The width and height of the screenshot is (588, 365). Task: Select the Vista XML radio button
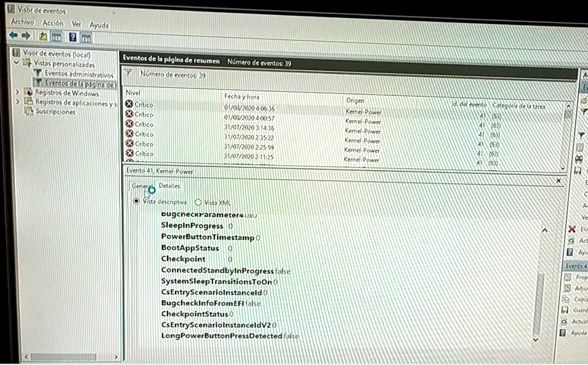pyautogui.click(x=198, y=202)
